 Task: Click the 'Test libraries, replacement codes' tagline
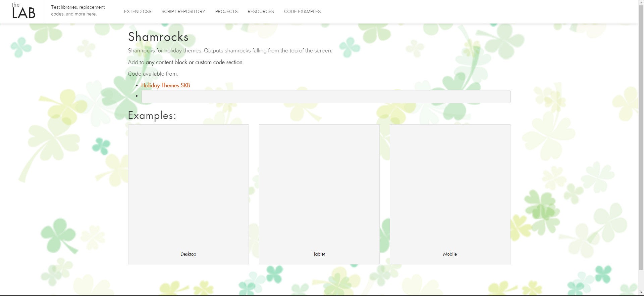click(x=78, y=10)
